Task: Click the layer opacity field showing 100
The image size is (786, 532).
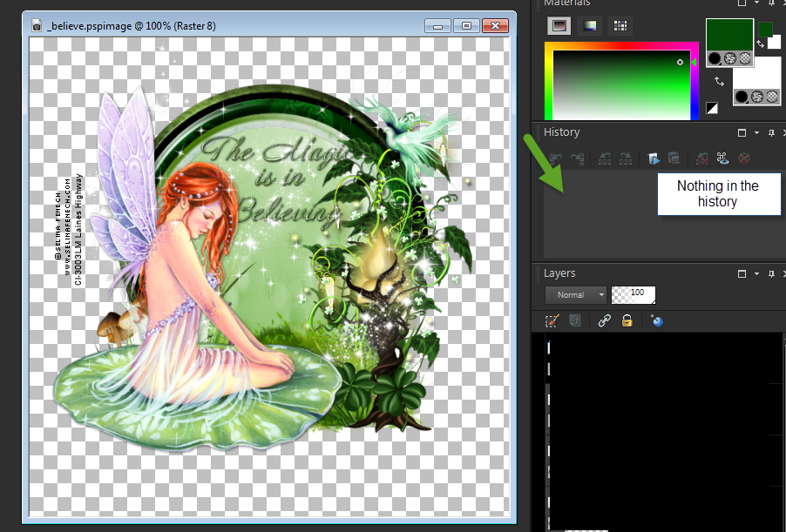Action: 634,295
